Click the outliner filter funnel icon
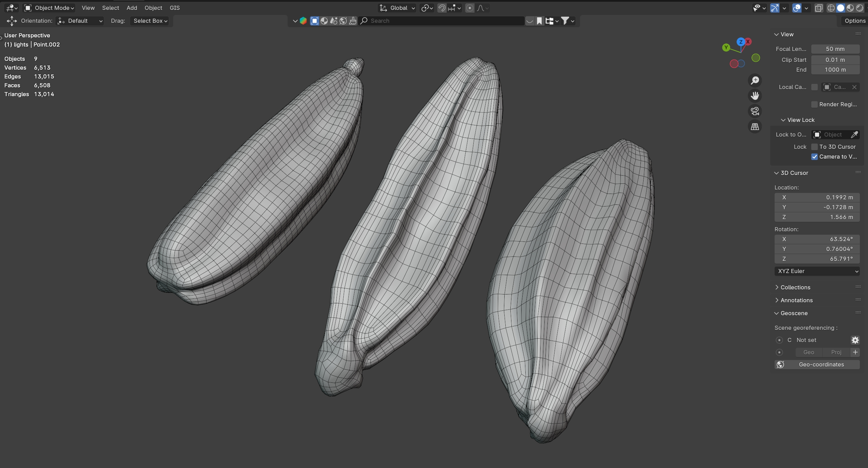Image resolution: width=868 pixels, height=468 pixels. (565, 21)
